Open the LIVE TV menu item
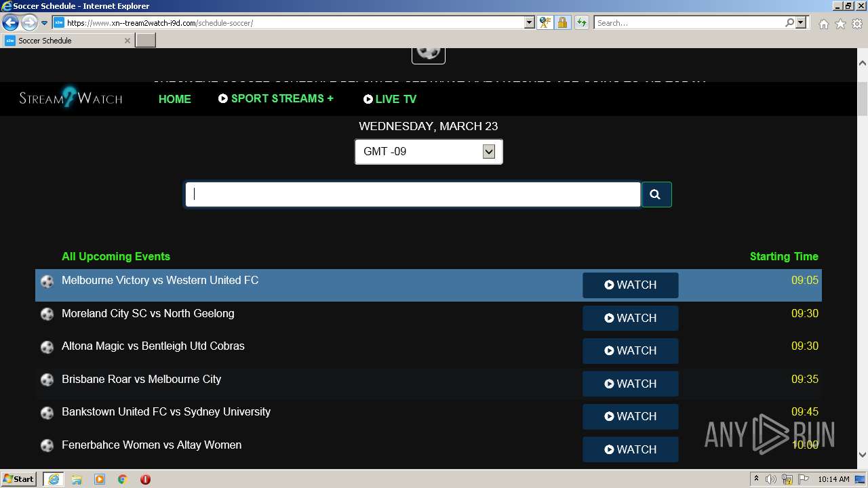The image size is (868, 488). pyautogui.click(x=390, y=99)
